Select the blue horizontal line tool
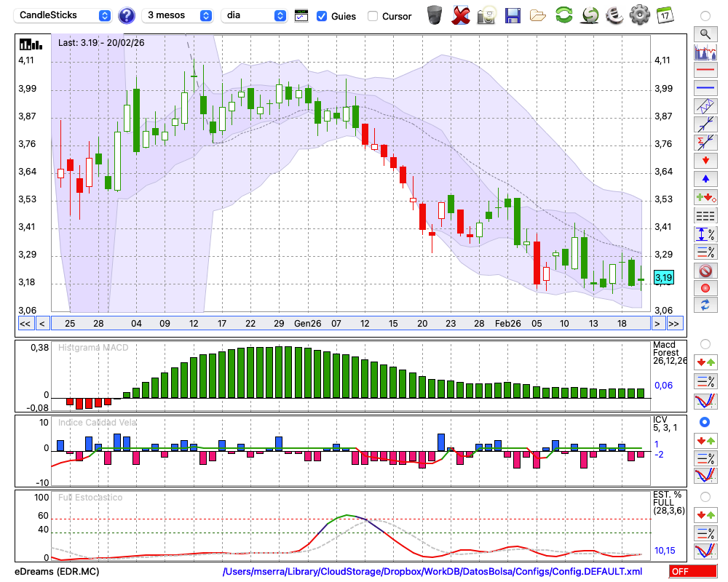The width and height of the screenshot is (728, 582). 705,89
